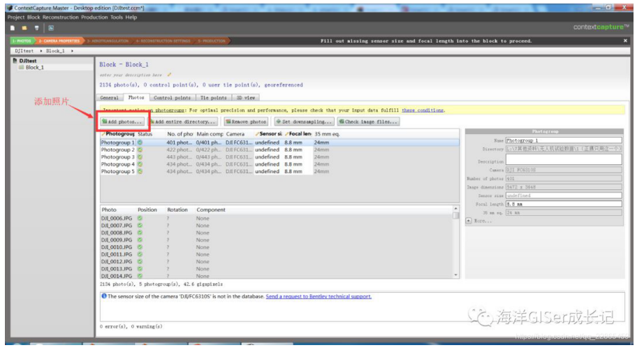Viewport: 644px width, 350px height.
Task: Click the photo list scrollbar up arrow
Action: 455,209
